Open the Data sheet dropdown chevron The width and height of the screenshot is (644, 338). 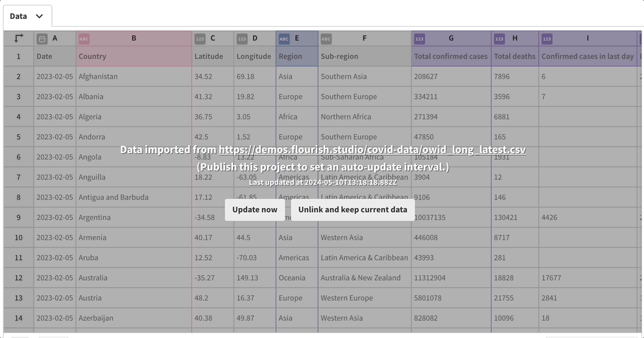pos(40,16)
